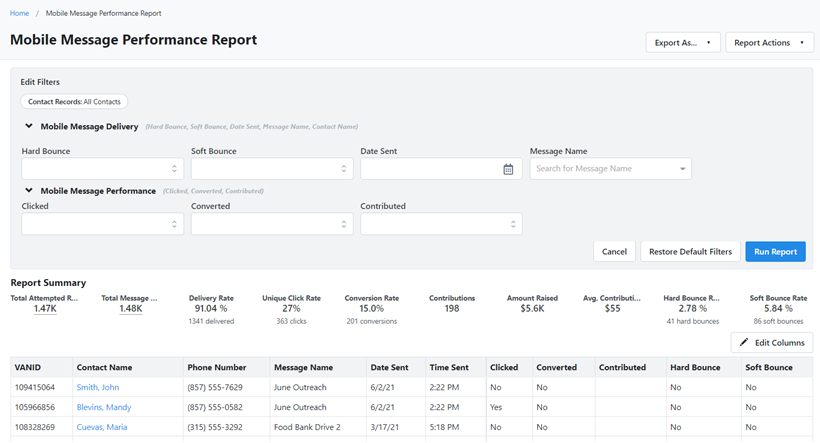The width and height of the screenshot is (820, 443).
Task: Select the 41 hard bounces summary text
Action: tap(692, 321)
